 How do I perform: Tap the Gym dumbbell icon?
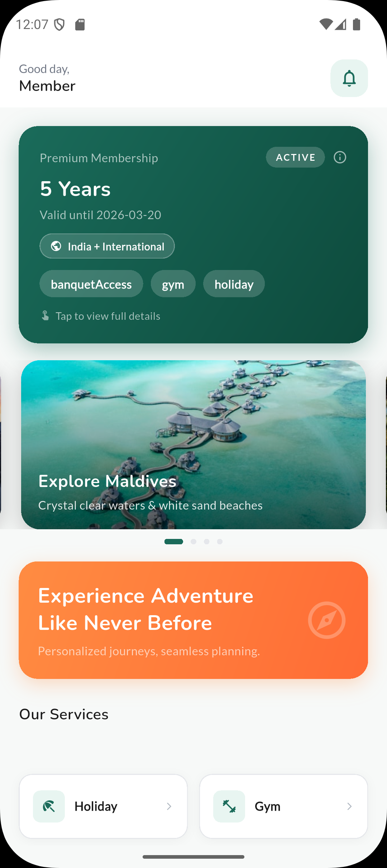(229, 806)
